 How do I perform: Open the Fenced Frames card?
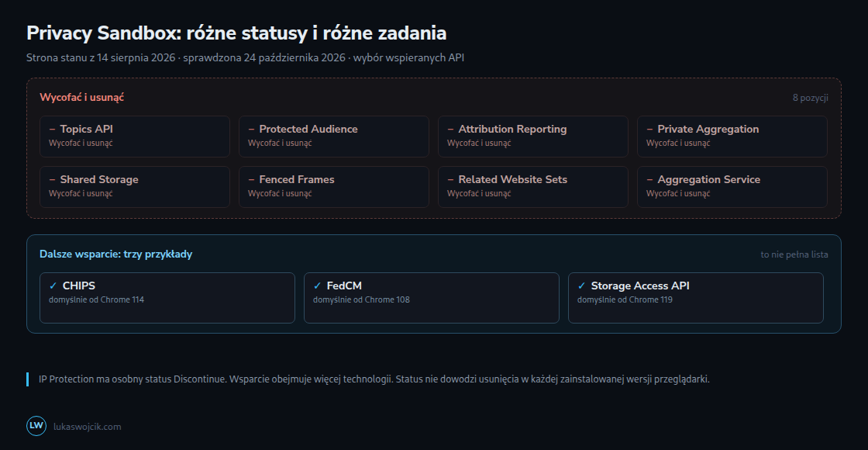[334, 187]
